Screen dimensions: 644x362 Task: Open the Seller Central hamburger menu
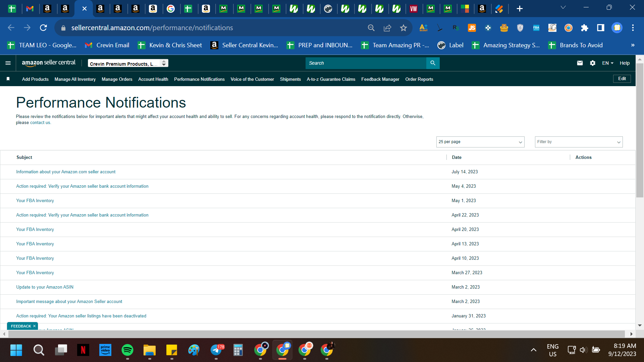tap(8, 63)
